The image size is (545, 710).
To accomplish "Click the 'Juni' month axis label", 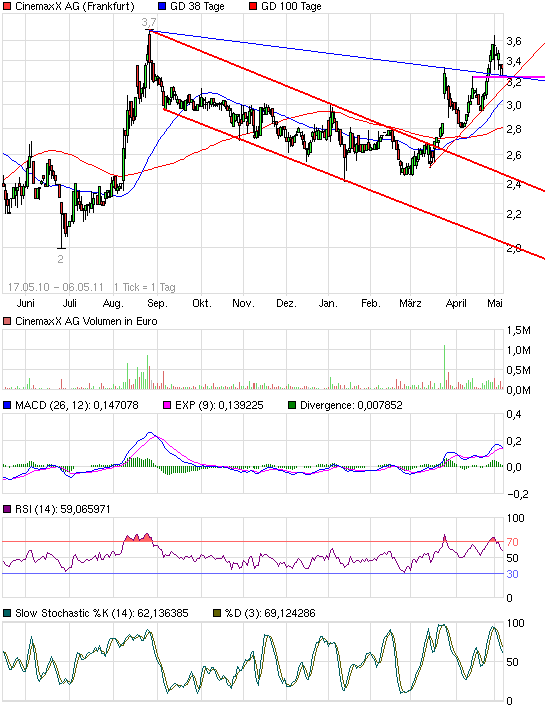I will point(25,303).
